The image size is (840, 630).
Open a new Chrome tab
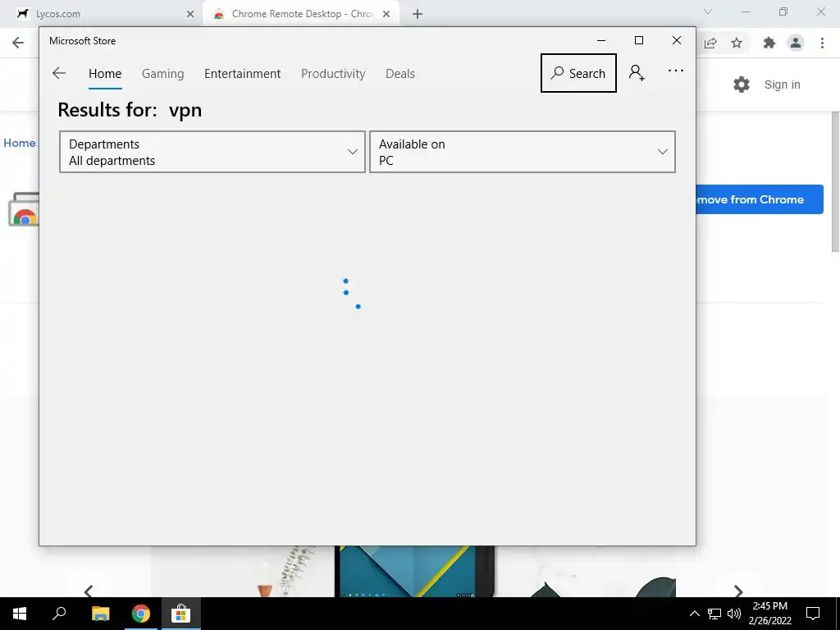click(418, 14)
